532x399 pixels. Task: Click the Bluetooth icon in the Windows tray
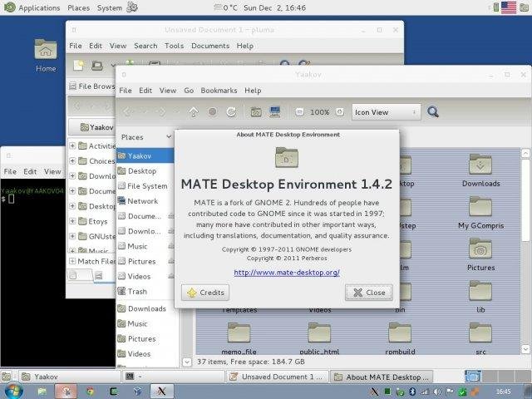click(x=412, y=392)
